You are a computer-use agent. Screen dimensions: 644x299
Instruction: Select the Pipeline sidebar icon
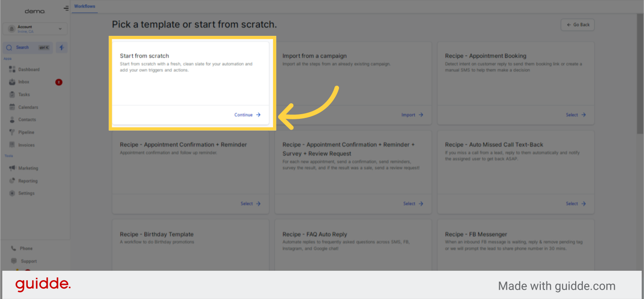pyautogui.click(x=25, y=132)
